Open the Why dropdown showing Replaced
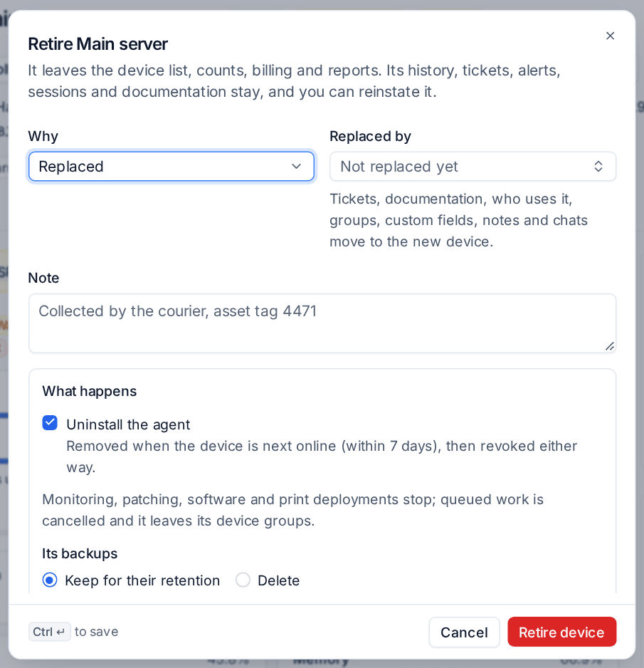 point(171,166)
